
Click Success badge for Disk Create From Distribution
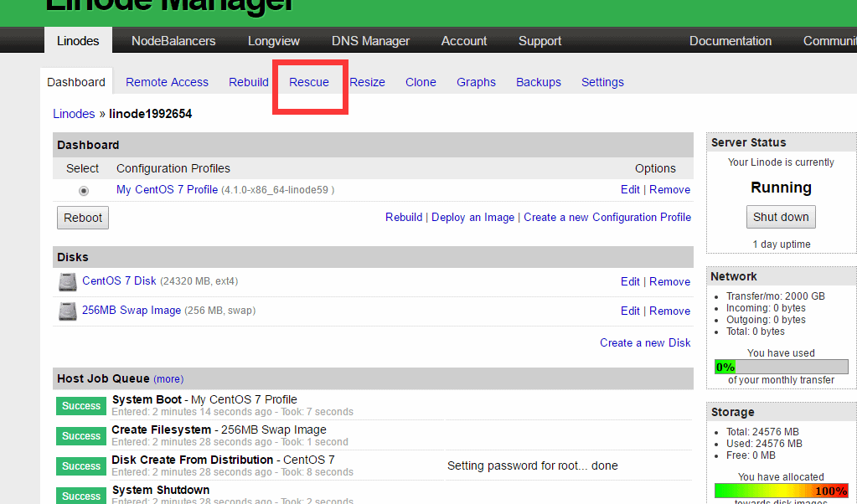(81, 465)
